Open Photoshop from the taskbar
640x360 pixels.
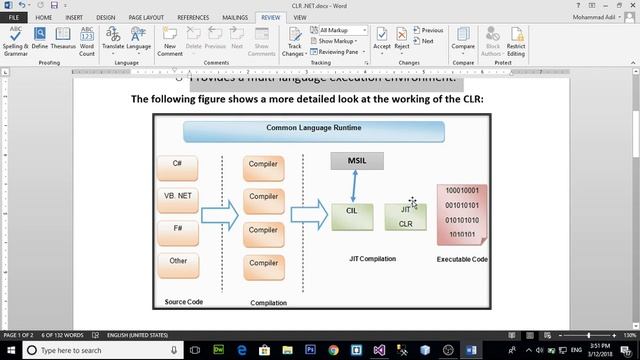pyautogui.click(x=310, y=350)
